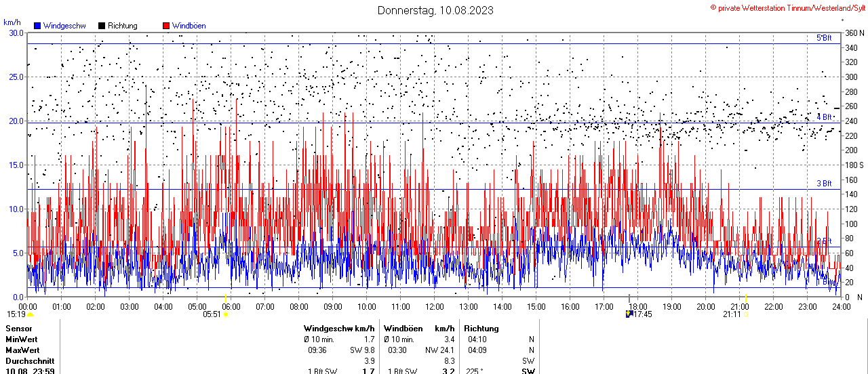Click the moon phase icon beside 17:45
Image resolution: width=868 pixels, height=374 pixels.
tap(629, 314)
